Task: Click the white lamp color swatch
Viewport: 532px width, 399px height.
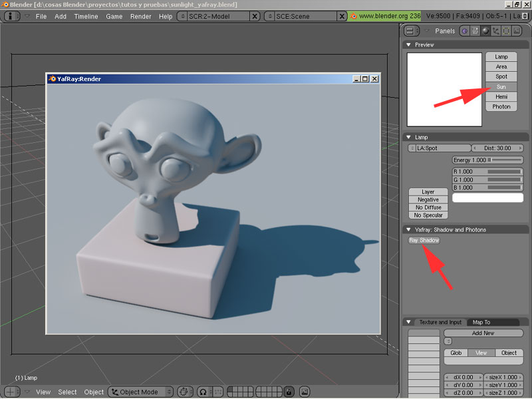Action: pos(487,198)
